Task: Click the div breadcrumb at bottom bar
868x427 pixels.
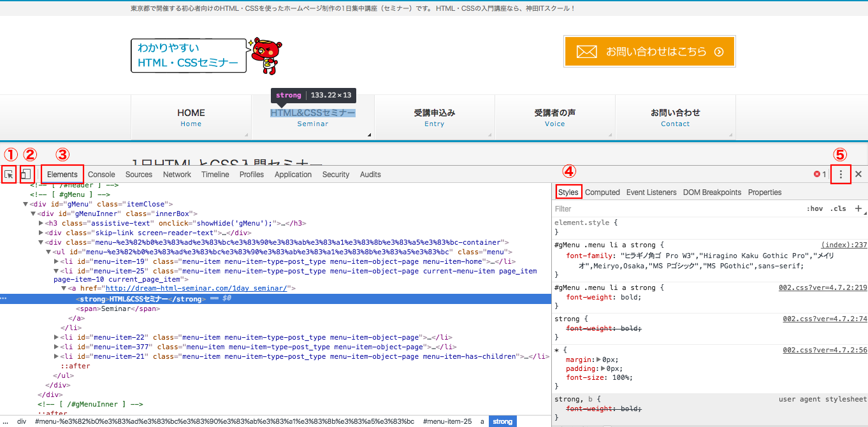Action: 22,421
